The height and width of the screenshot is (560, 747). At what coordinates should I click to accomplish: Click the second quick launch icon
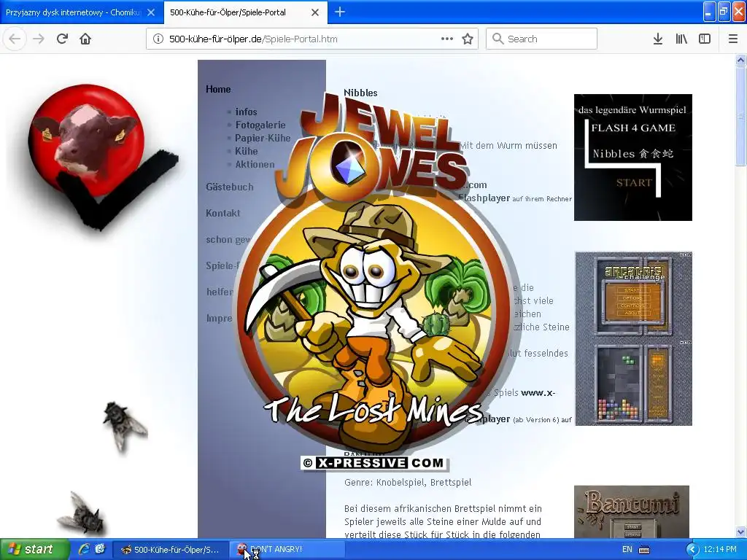(100, 549)
